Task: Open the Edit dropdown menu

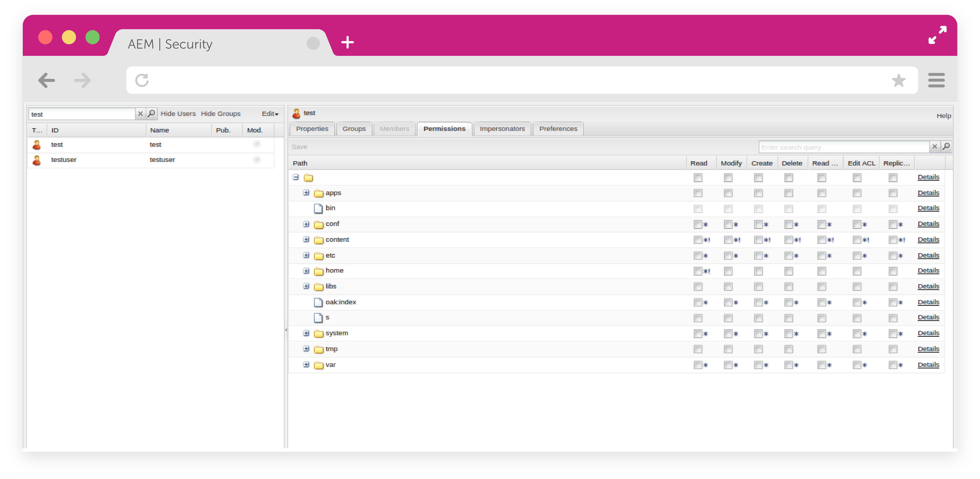Action: pyautogui.click(x=270, y=114)
